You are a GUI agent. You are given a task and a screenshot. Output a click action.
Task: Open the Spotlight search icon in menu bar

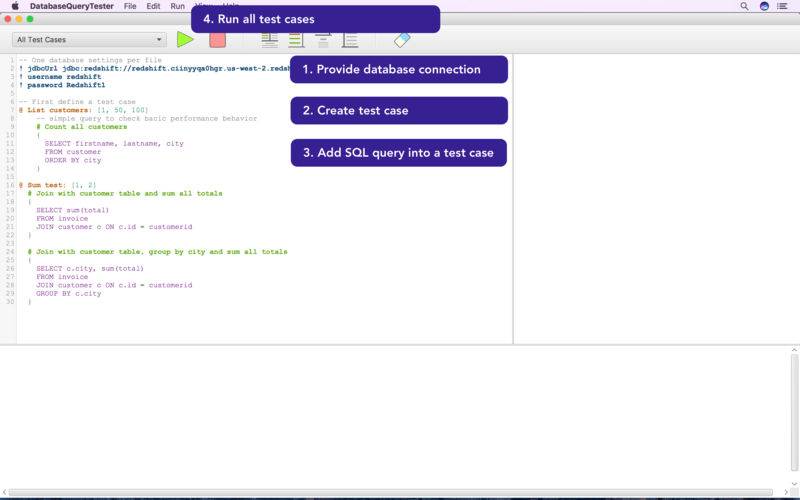[x=744, y=6]
